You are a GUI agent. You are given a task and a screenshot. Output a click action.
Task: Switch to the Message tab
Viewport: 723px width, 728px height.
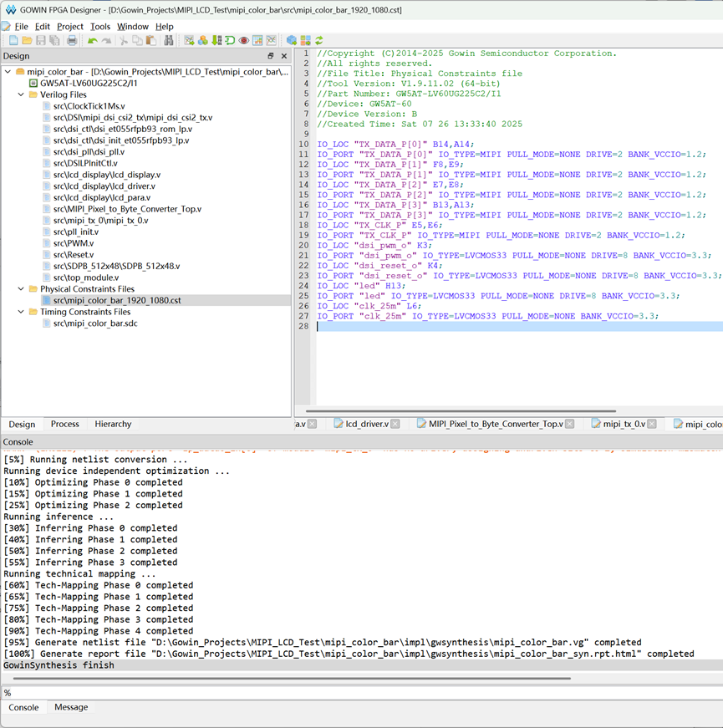71,707
